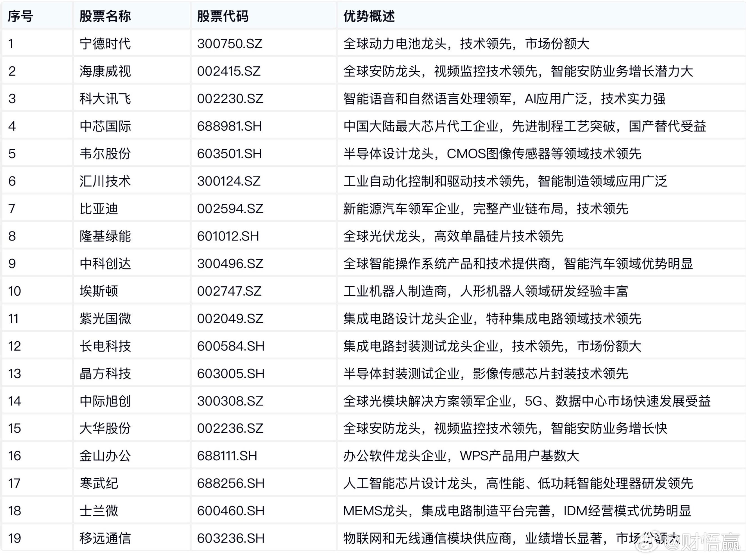Select stock code 600460.SH
The image size is (746, 560).
231,511
